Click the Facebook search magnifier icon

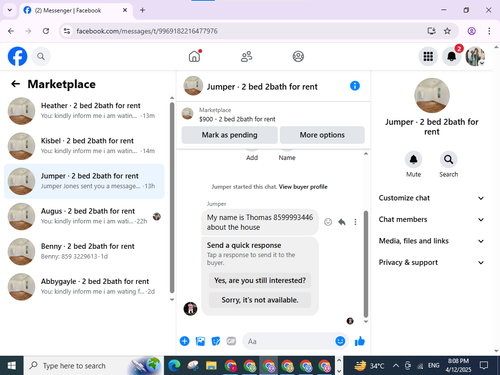click(41, 56)
